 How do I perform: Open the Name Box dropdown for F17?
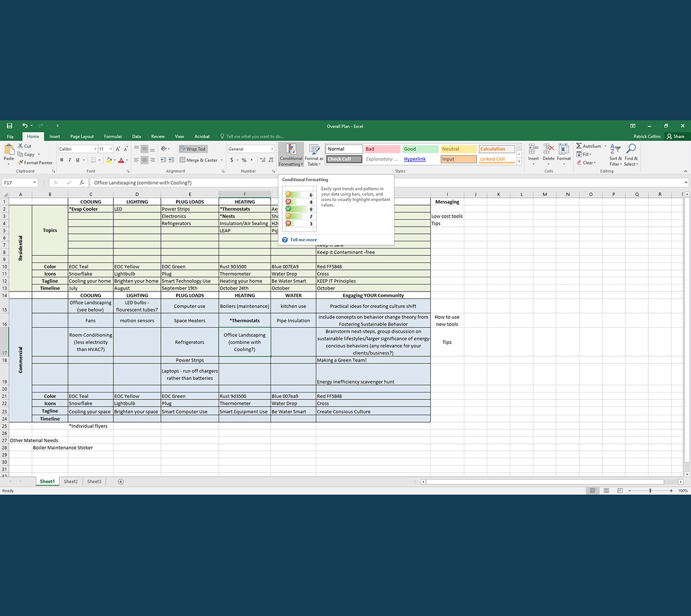(x=35, y=182)
